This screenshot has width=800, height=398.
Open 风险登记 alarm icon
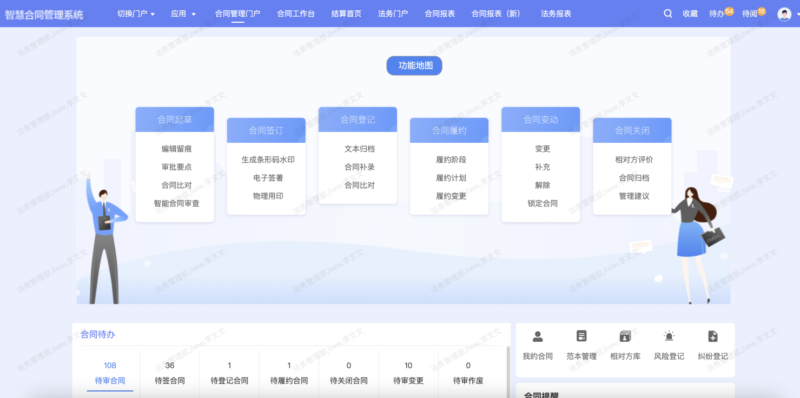[x=669, y=336]
